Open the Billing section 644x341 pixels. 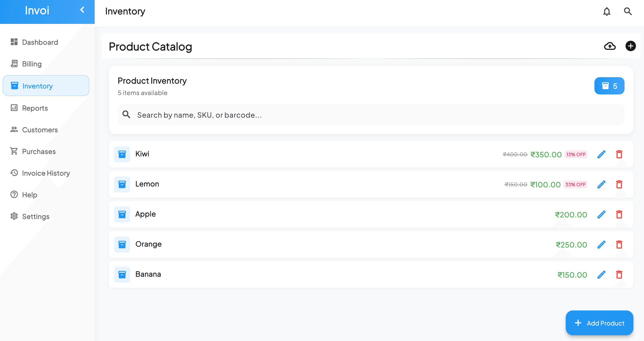(31, 64)
